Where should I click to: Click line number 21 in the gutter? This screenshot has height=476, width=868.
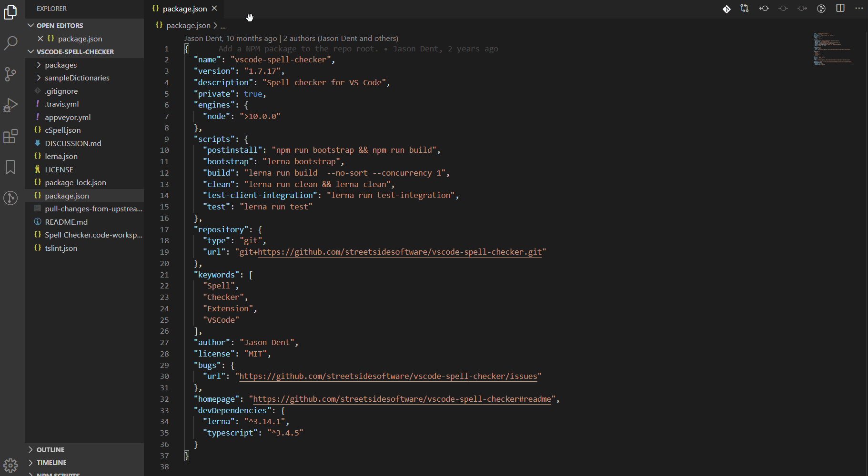pyautogui.click(x=164, y=275)
